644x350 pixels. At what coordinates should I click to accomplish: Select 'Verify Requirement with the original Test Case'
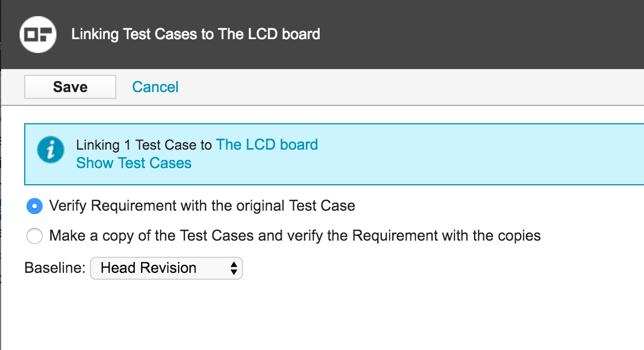pyautogui.click(x=35, y=206)
